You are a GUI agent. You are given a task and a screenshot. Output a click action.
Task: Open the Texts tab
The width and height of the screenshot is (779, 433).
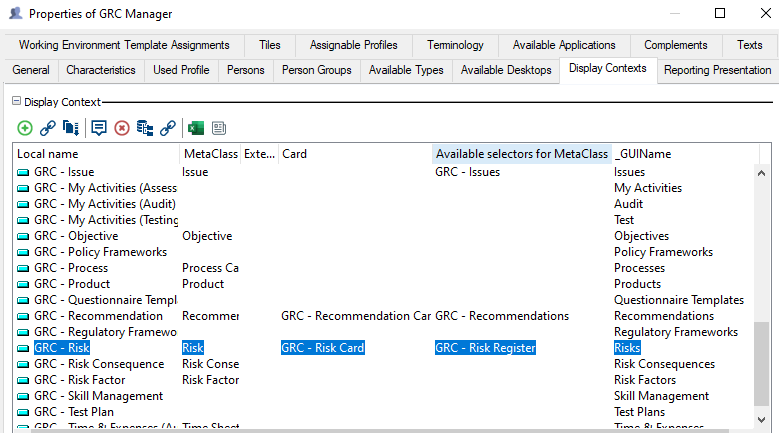(x=750, y=45)
